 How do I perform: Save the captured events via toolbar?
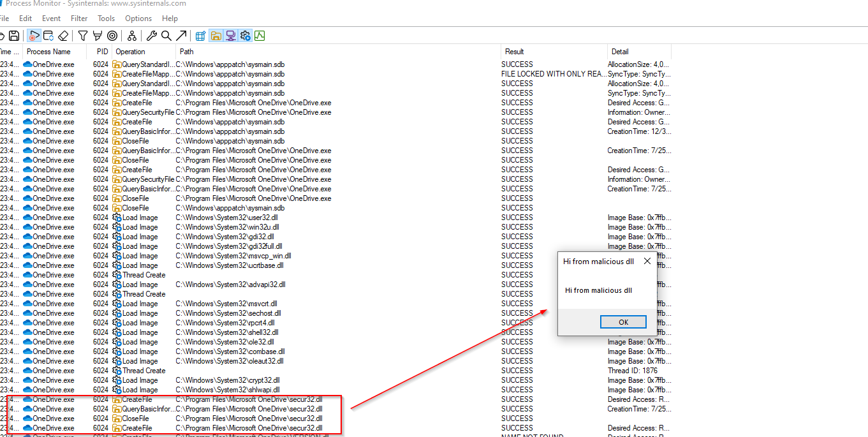click(14, 36)
